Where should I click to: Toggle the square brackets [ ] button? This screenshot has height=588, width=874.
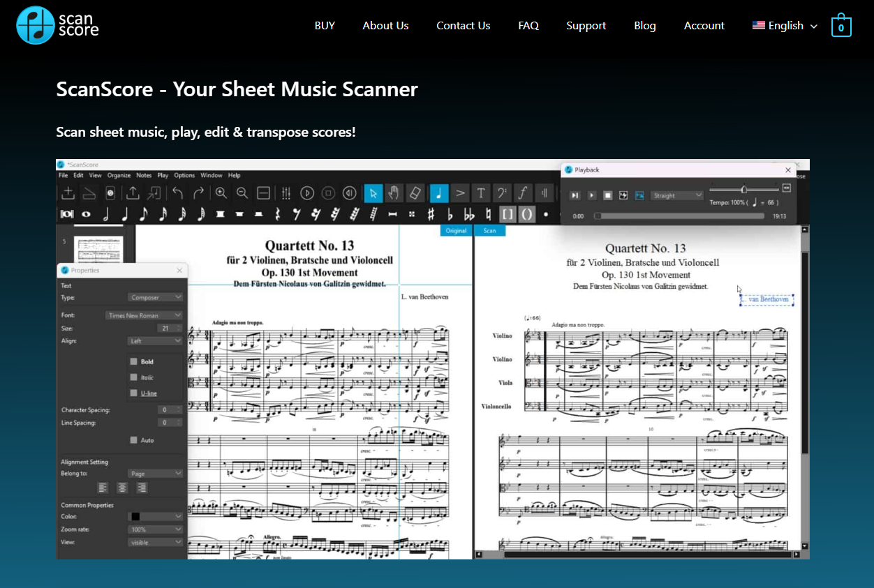508,214
